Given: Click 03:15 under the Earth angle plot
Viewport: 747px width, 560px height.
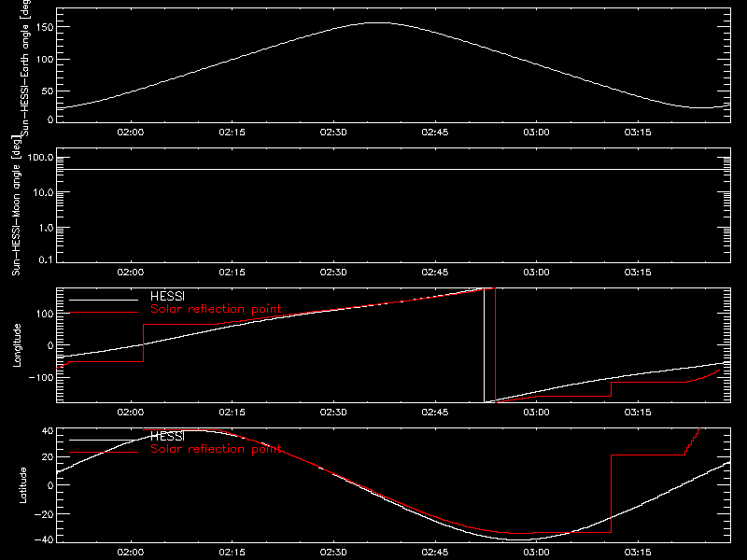Looking at the screenshot, I should (x=638, y=132).
